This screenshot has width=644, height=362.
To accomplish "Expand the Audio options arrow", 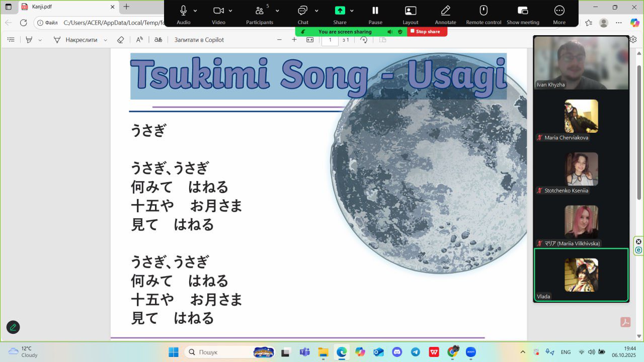I will click(x=195, y=11).
